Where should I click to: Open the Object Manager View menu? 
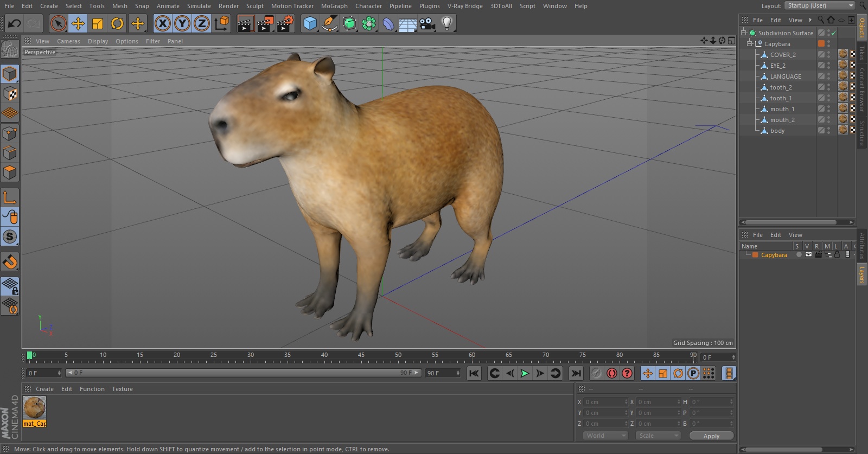pyautogui.click(x=795, y=20)
